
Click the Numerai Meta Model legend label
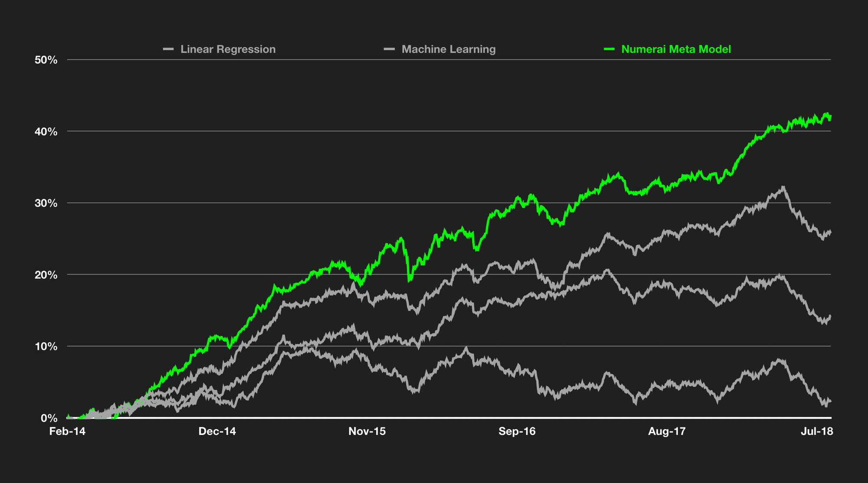coord(676,49)
